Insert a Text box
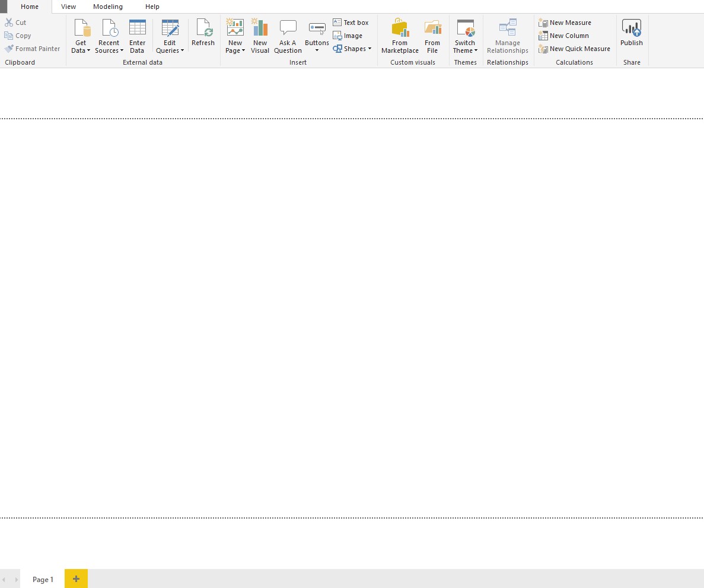The width and height of the screenshot is (704, 588). [351, 23]
